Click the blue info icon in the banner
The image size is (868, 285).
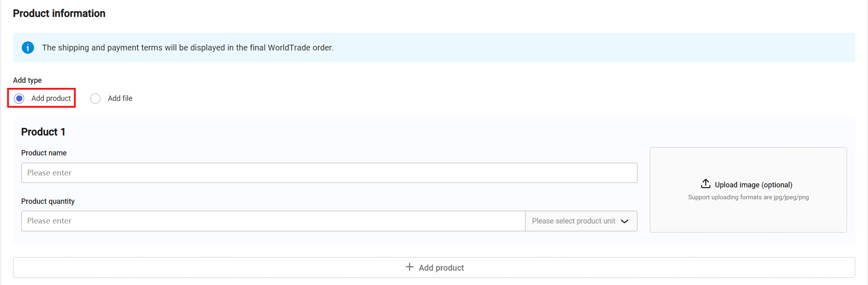pyautogui.click(x=28, y=48)
